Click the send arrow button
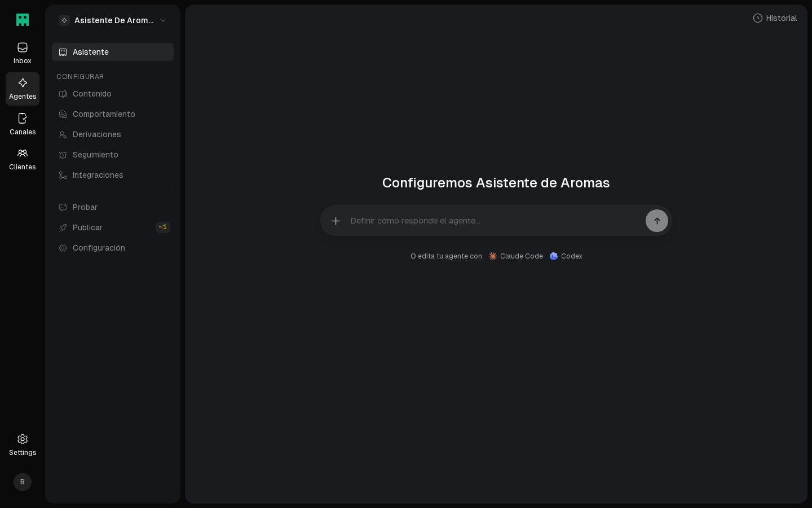This screenshot has width=812, height=508. pyautogui.click(x=657, y=221)
